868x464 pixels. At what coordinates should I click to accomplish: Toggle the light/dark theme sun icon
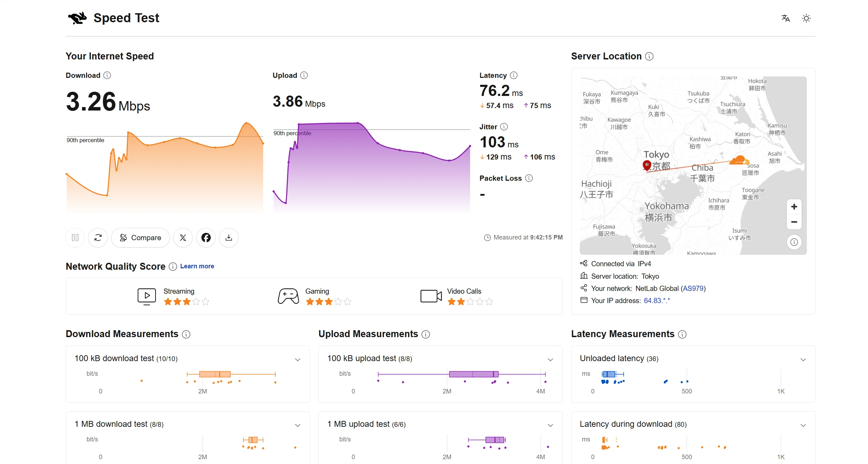pos(806,18)
